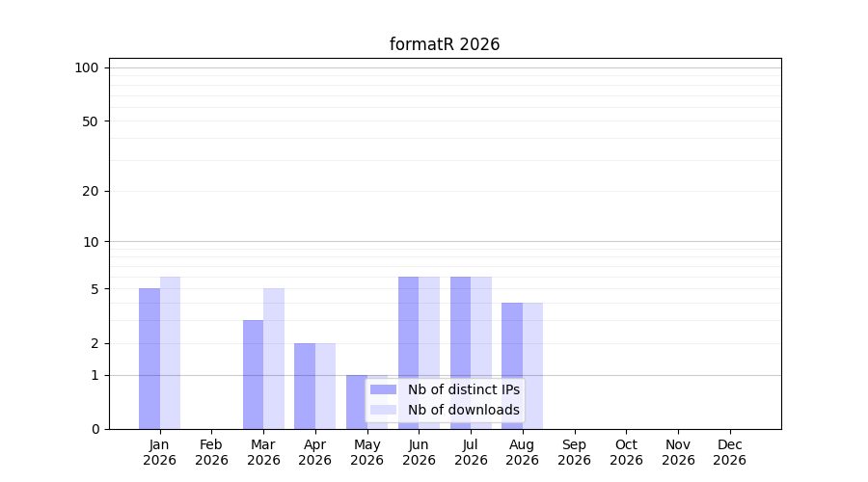Click the Mar 2026 downloads bar
The height and width of the screenshot is (482, 868).
coord(274,359)
